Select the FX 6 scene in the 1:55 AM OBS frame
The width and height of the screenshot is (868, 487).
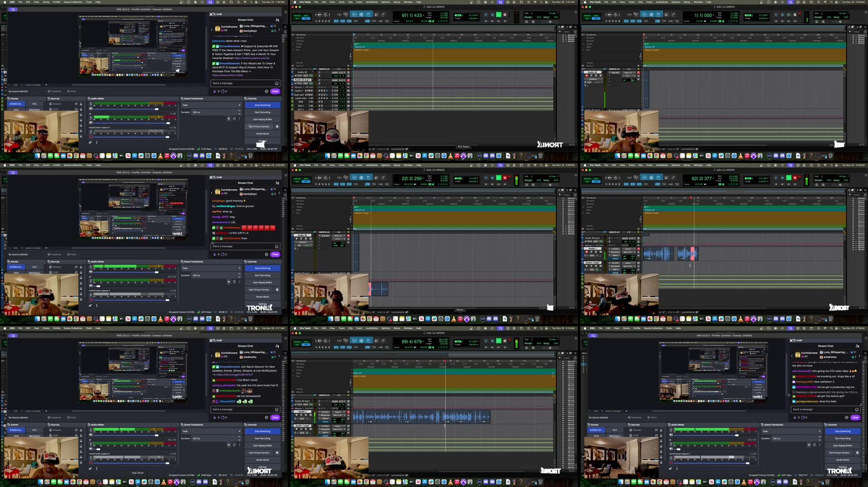[x=34, y=104]
